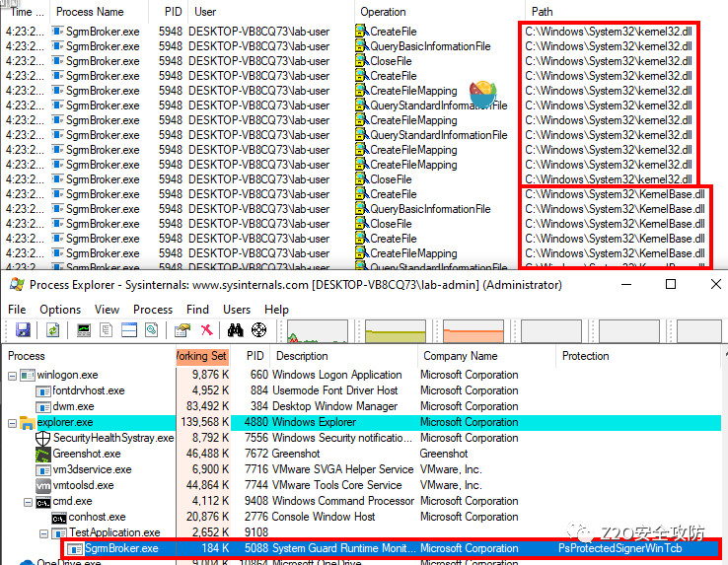Image resolution: width=728 pixels, height=565 pixels.
Task: Click the cmd.exe console icon
Action: (43, 502)
